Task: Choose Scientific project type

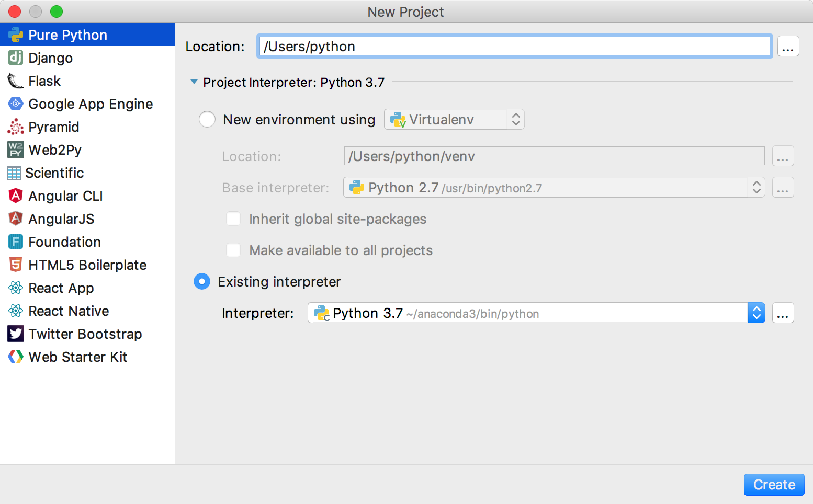Action: coord(54,173)
